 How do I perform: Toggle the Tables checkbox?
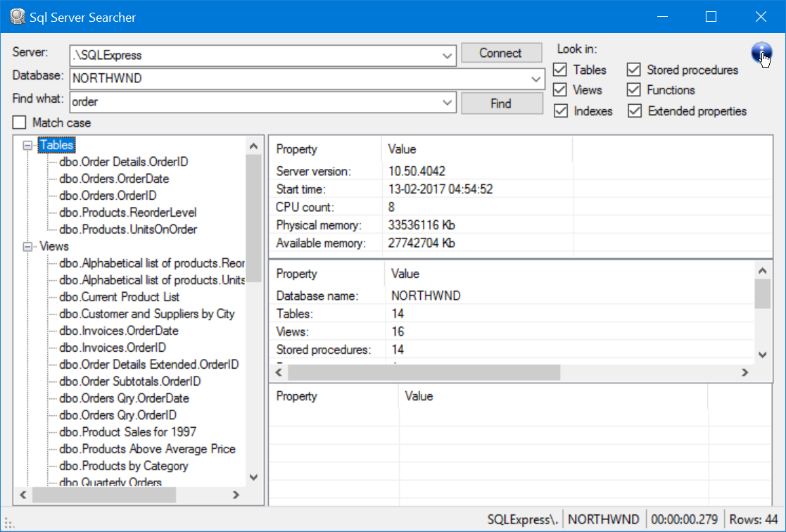point(560,70)
